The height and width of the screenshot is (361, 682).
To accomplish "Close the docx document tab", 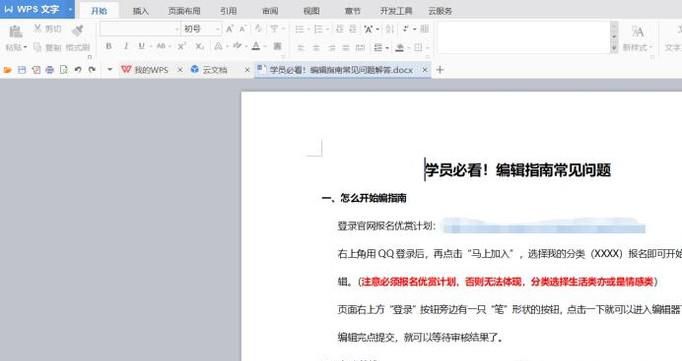I will [x=425, y=70].
